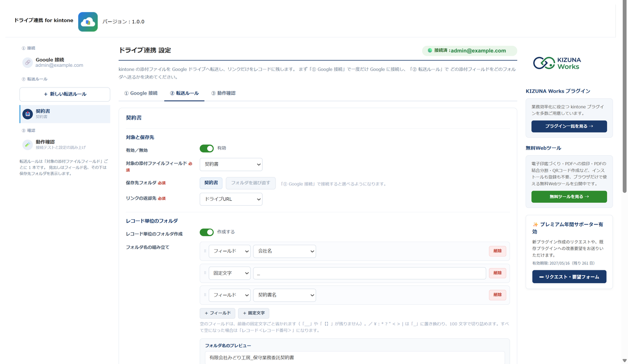The height and width of the screenshot is (364, 628).
Task: Open the フィールド type dropdown beside 会社名
Action: point(230,251)
